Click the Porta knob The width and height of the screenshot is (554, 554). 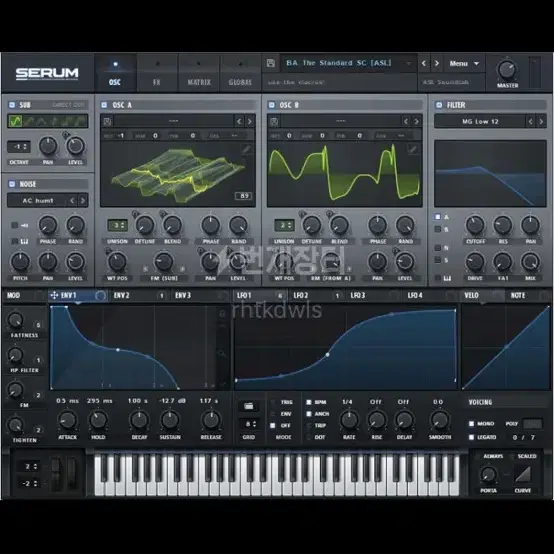488,475
